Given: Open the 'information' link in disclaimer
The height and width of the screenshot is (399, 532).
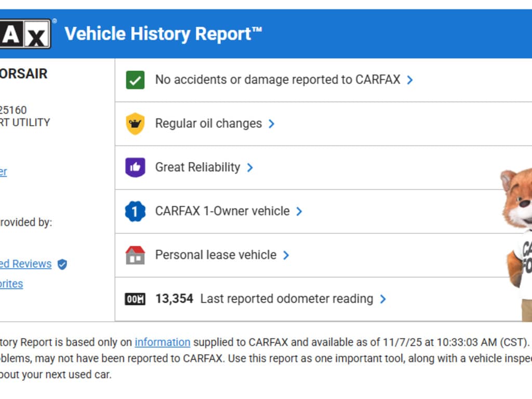Looking at the screenshot, I should point(162,342).
